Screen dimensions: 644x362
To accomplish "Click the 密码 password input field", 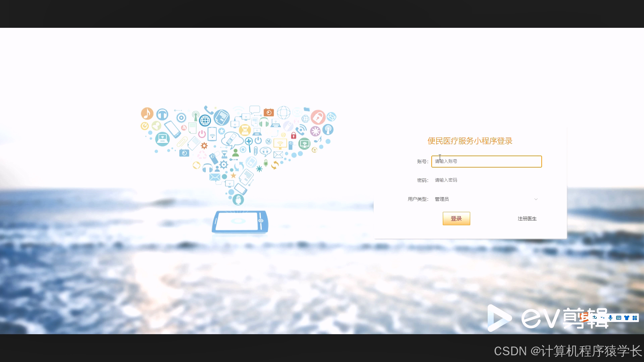I will (486, 180).
